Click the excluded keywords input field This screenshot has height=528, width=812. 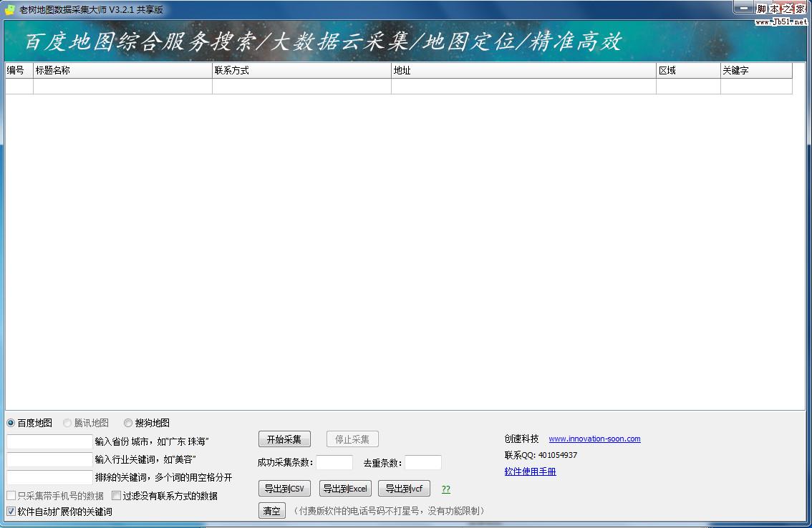[49, 477]
